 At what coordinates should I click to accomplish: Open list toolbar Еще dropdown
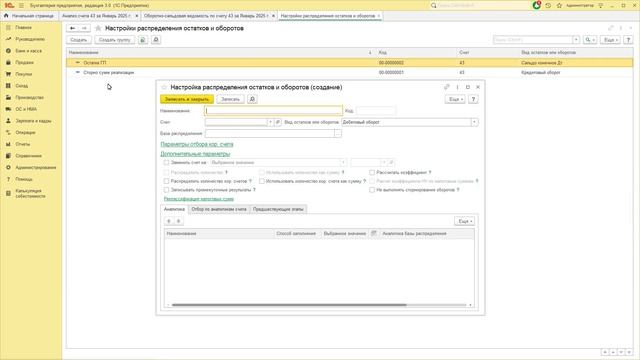[611, 40]
